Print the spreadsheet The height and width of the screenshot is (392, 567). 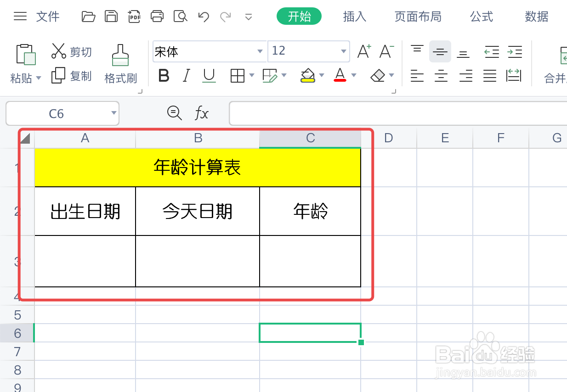[x=157, y=16]
